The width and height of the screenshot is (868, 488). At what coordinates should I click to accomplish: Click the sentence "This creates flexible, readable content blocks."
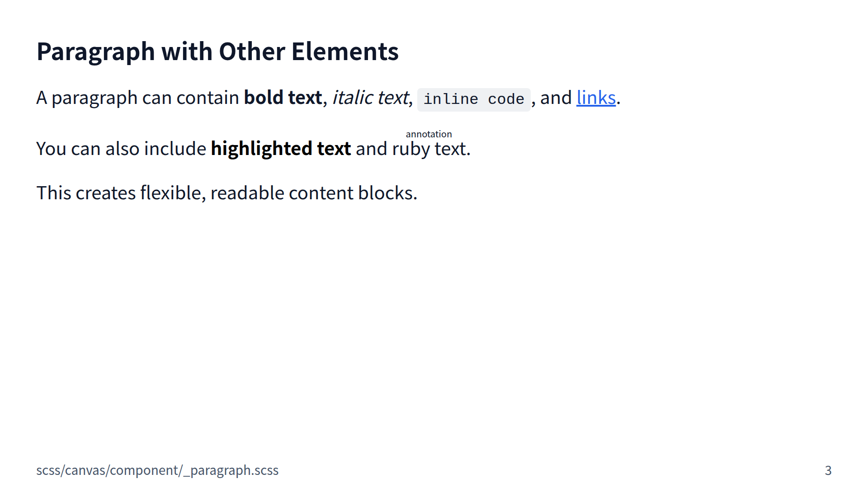coord(226,193)
